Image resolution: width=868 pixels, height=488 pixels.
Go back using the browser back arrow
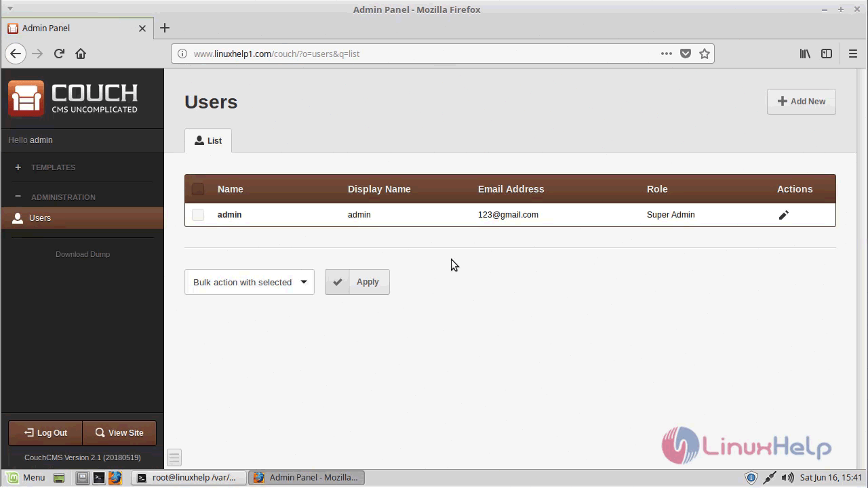(x=16, y=54)
